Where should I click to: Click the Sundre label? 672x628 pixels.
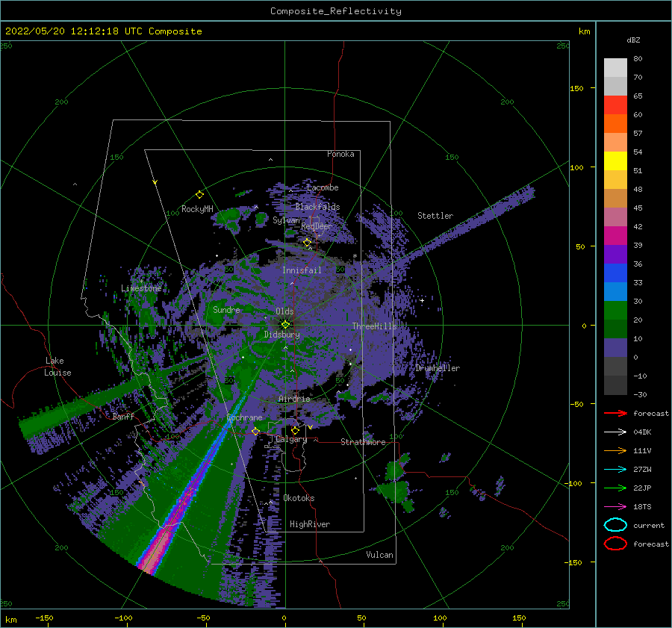click(x=226, y=309)
